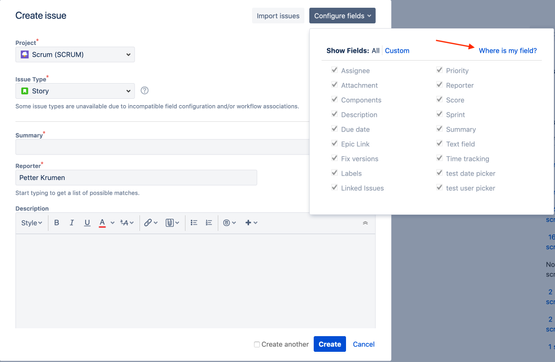Screen dimensions: 555x362
Task: Cancel the create issue dialog
Action: point(364,344)
